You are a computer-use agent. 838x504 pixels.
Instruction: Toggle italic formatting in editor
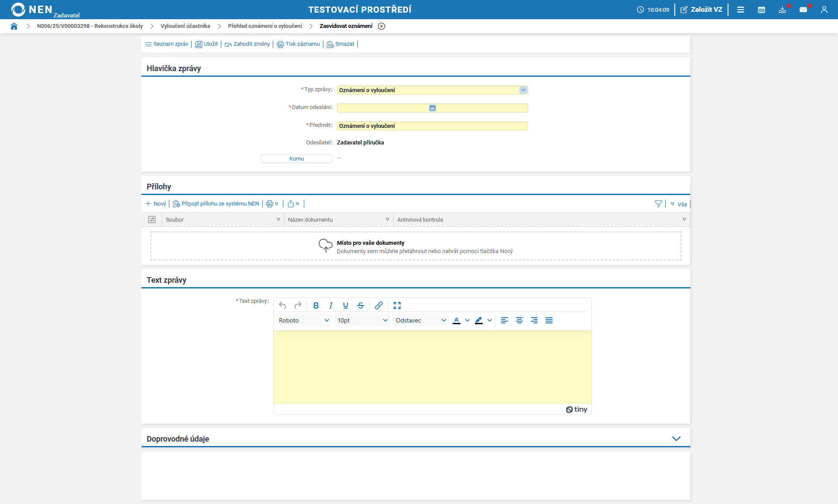[331, 305]
